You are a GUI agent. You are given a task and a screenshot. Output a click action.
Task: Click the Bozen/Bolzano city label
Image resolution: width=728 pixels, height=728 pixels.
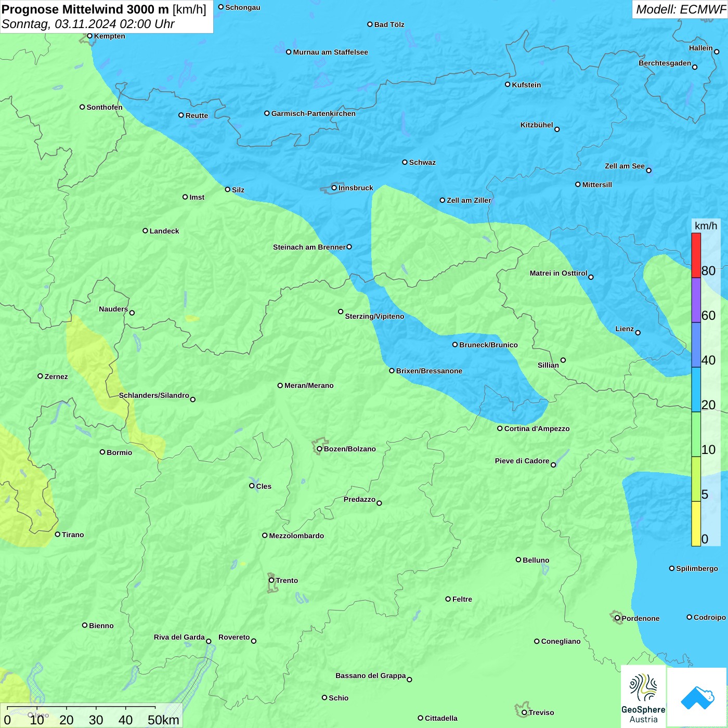349,449
